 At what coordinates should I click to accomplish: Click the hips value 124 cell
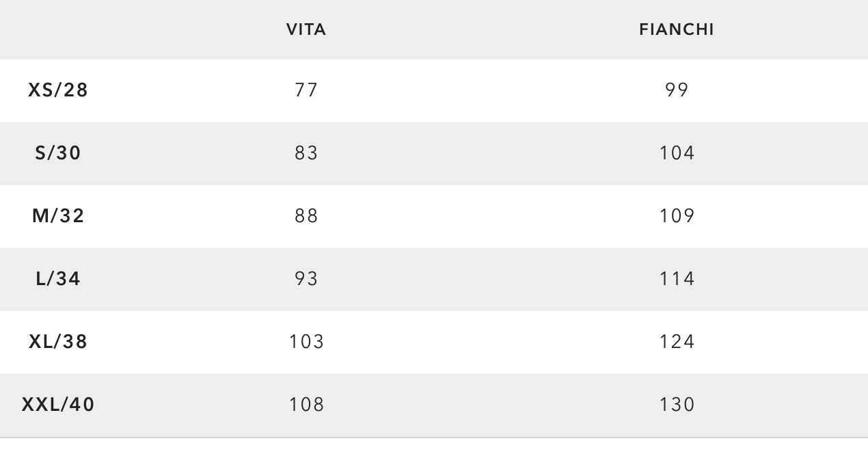(677, 342)
